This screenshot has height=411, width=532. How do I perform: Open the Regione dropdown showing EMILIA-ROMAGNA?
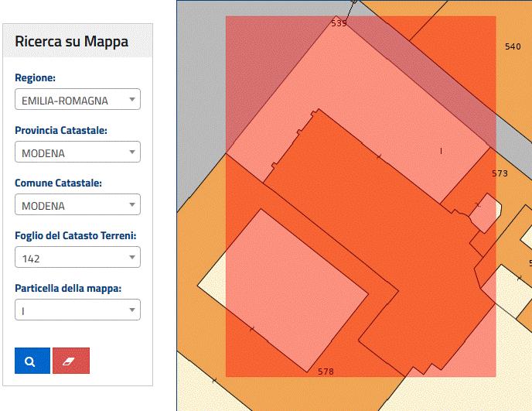pyautogui.click(x=77, y=99)
